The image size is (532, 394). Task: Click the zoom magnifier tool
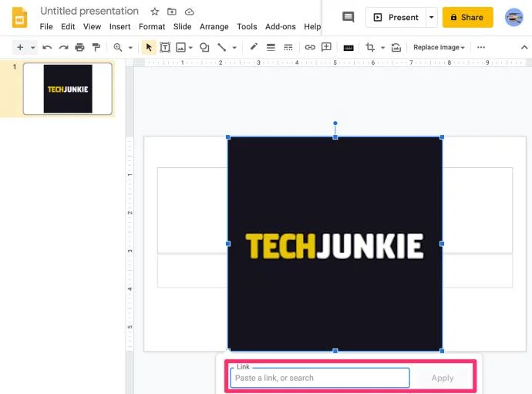tap(118, 47)
